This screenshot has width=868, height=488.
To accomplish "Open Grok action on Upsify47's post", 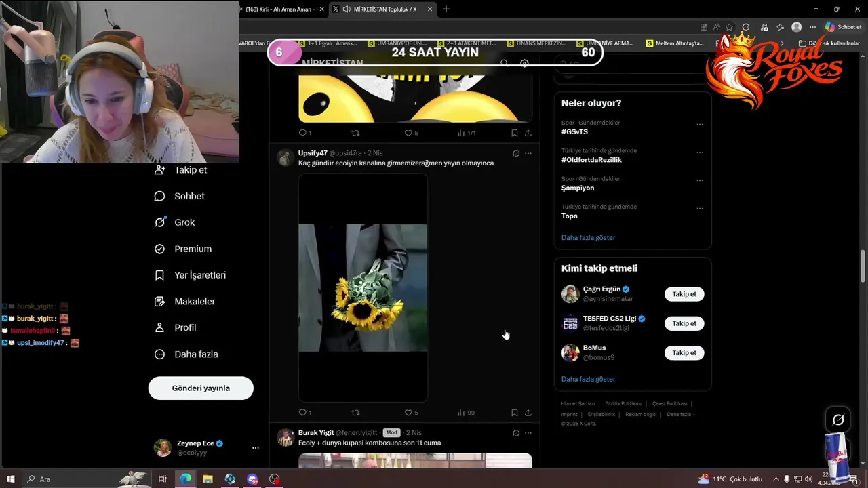I will click(516, 153).
